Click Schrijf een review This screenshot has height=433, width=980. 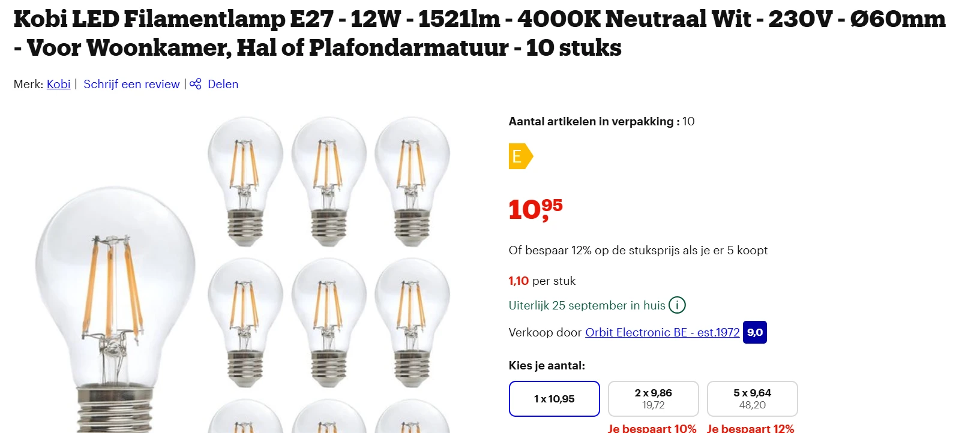[x=131, y=84]
